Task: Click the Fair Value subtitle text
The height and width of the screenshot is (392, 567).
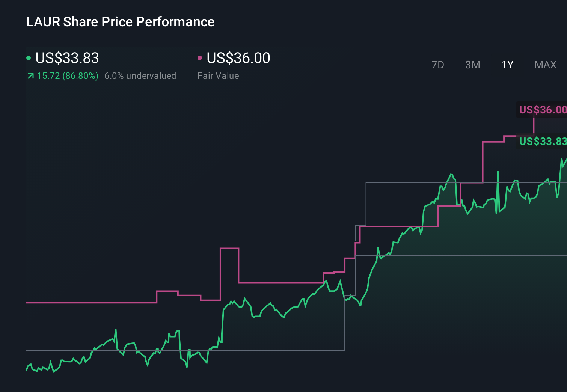Action: point(218,76)
